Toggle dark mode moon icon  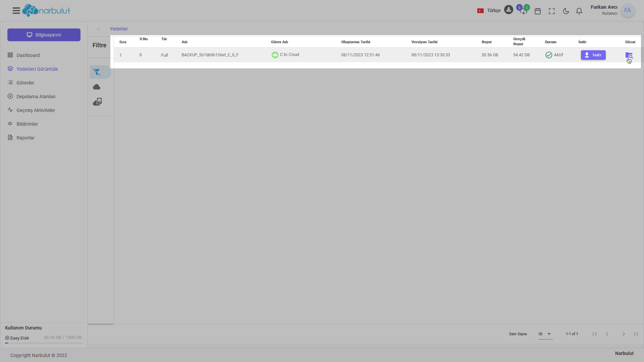point(566,11)
